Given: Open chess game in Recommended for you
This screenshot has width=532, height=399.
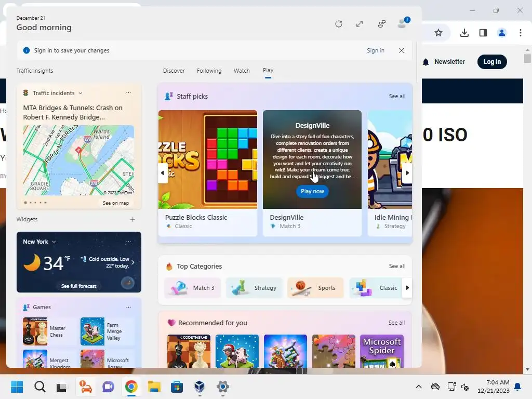Looking at the screenshot, I should pos(189,351).
